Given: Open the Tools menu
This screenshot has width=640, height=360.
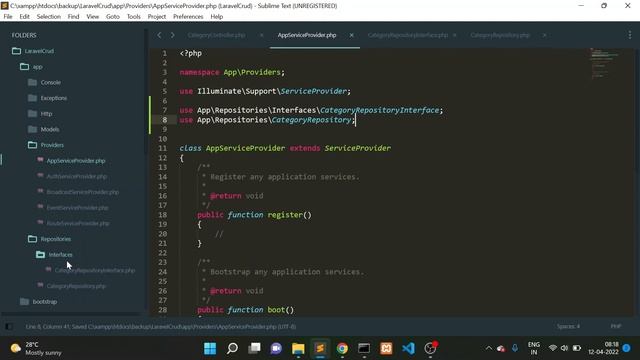Looking at the screenshot, I should (133, 17).
